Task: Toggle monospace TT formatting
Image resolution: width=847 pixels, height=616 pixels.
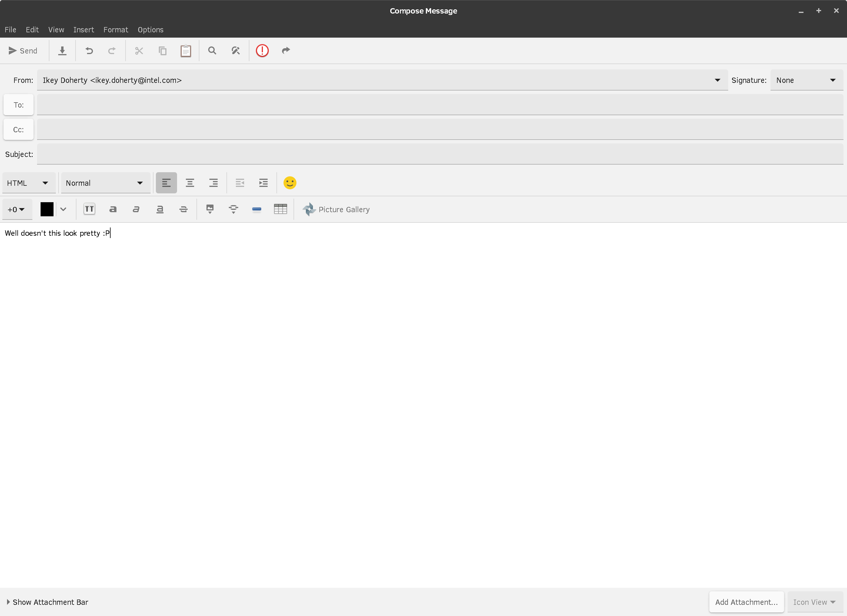Action: pyautogui.click(x=89, y=209)
